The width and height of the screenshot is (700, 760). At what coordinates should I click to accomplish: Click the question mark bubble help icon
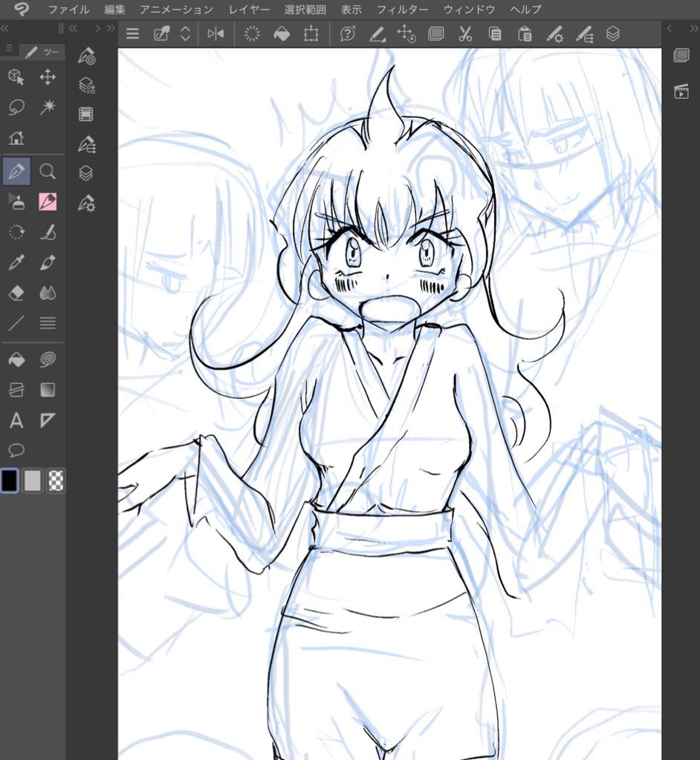point(348,34)
